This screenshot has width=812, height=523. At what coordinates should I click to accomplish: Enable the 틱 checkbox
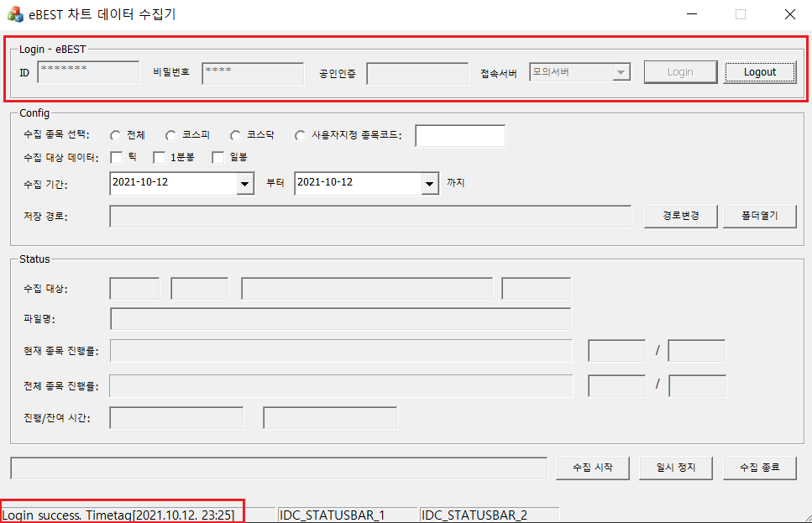[117, 158]
